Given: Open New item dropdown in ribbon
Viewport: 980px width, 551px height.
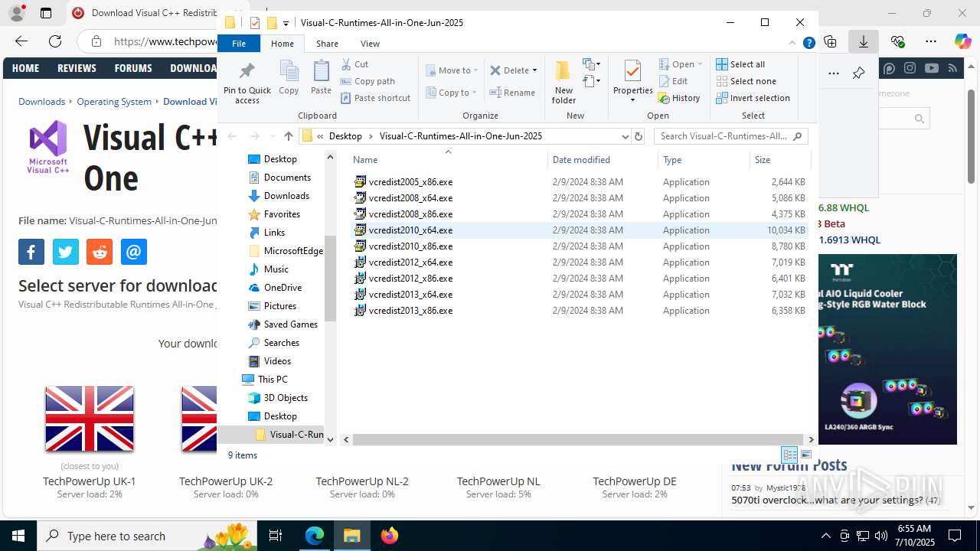Looking at the screenshot, I should click(591, 64).
